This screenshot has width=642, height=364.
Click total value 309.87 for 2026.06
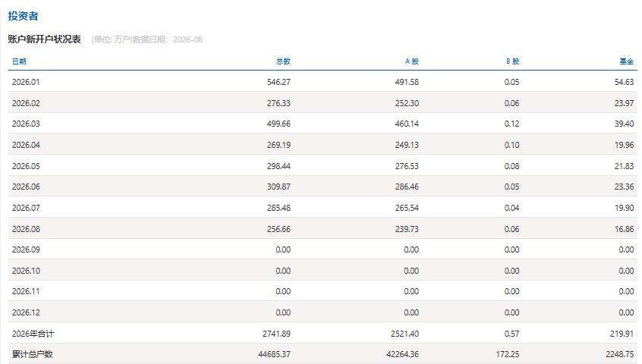pos(279,187)
